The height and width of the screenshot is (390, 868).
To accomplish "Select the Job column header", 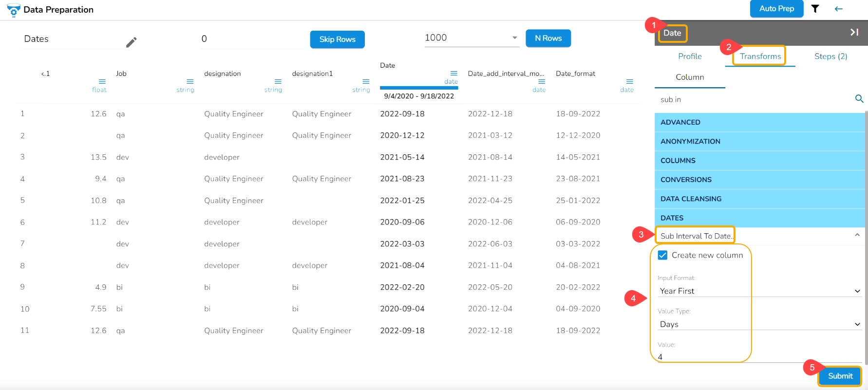I will point(121,74).
